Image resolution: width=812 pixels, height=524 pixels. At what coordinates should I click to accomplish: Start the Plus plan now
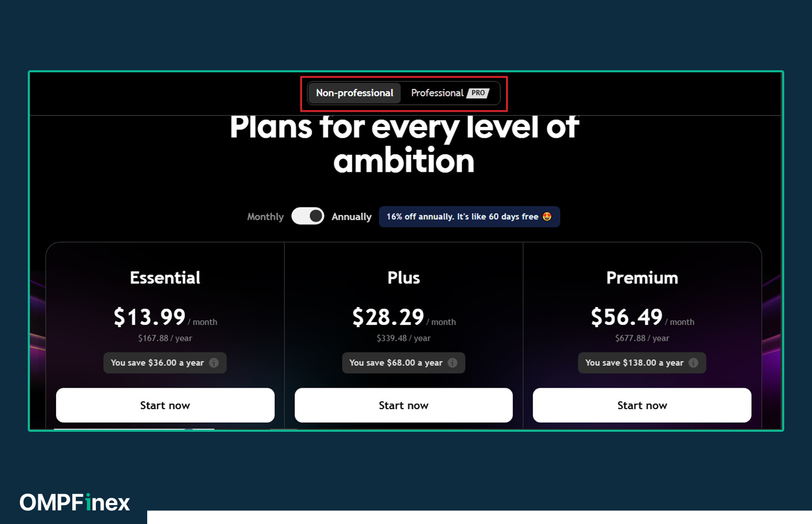403,405
